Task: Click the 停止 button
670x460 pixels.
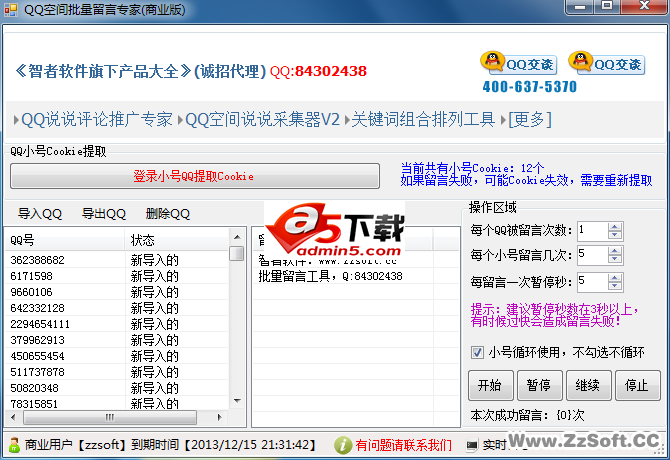Action: point(637,385)
